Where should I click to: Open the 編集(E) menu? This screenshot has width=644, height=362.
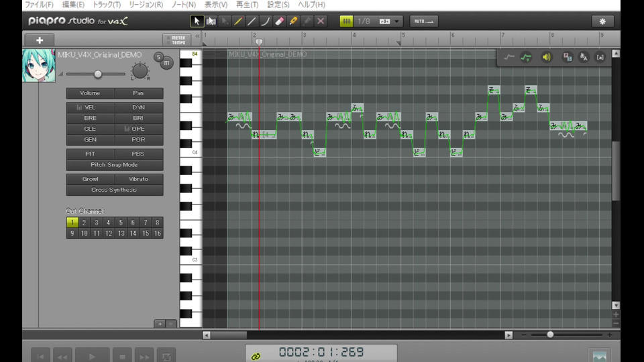[73, 5]
